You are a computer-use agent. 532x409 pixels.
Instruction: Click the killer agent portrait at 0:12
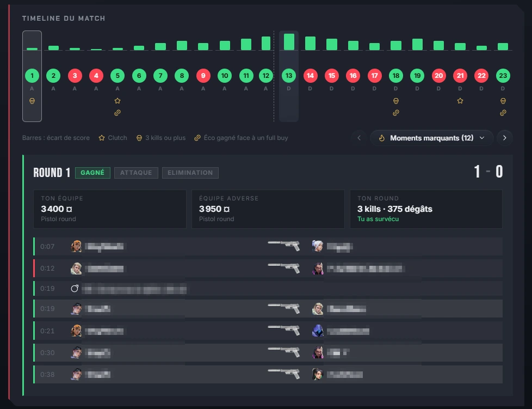click(76, 268)
